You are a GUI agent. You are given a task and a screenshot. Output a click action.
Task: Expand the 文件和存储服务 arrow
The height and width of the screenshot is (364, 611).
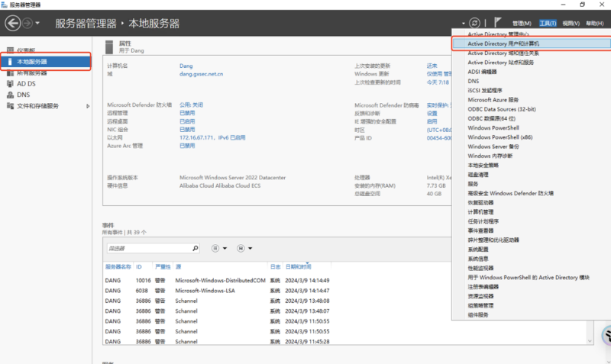(88, 106)
